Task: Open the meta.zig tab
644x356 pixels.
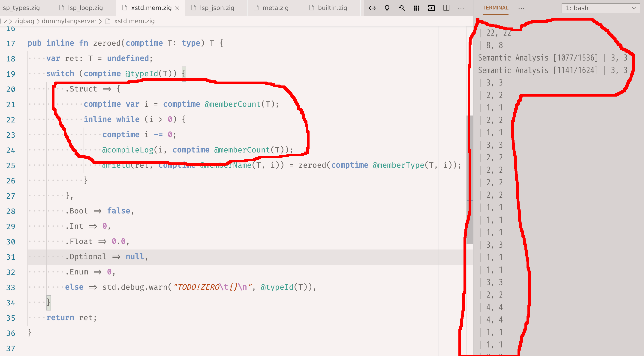Action: pyautogui.click(x=275, y=8)
